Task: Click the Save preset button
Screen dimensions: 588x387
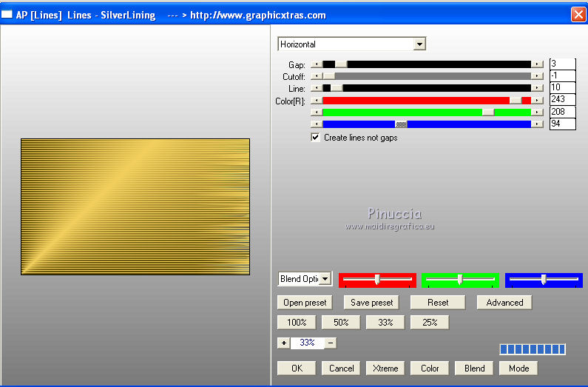Action: pyautogui.click(x=371, y=303)
